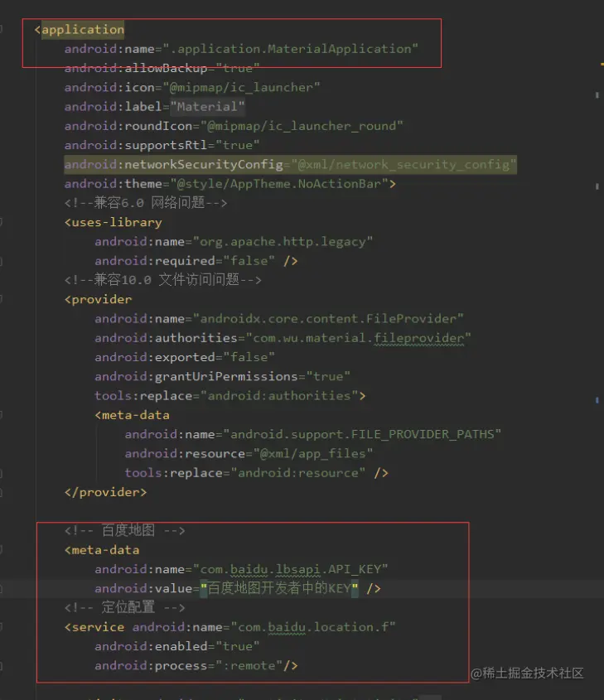Click the tools:replace="android:authorities" line
Screen dimensions: 604x700
230,396
